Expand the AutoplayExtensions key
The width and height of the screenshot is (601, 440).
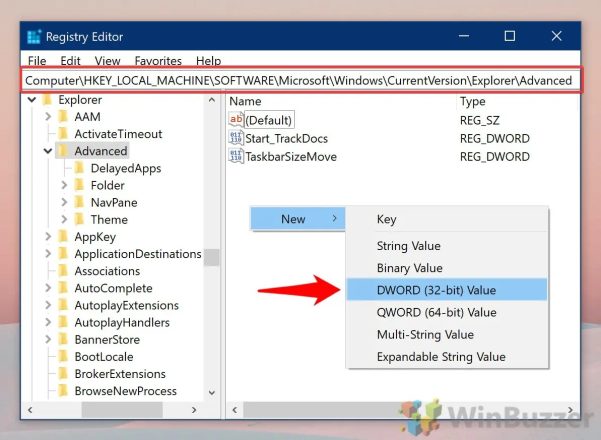[x=48, y=305]
